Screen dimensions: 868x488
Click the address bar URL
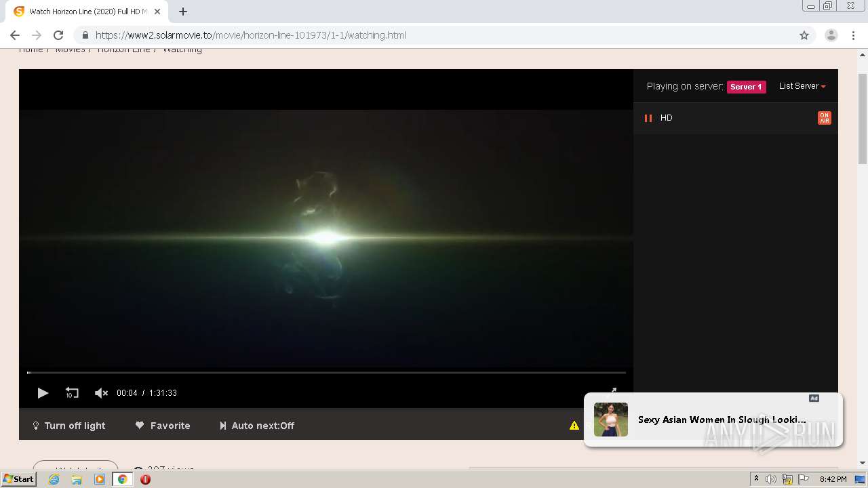click(251, 35)
